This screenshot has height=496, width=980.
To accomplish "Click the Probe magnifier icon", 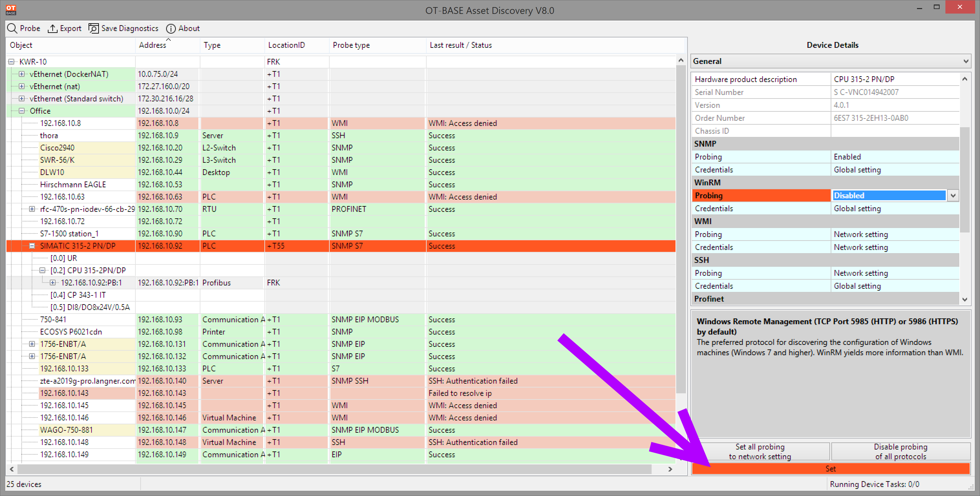I will pyautogui.click(x=12, y=28).
